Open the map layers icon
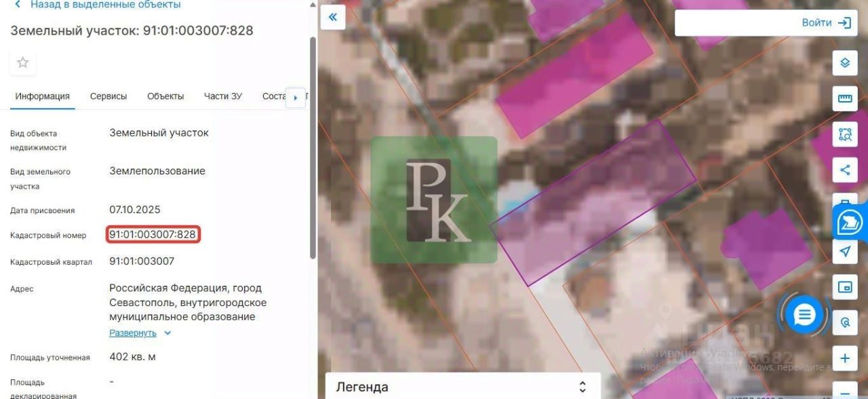868x399 pixels. pos(845,63)
